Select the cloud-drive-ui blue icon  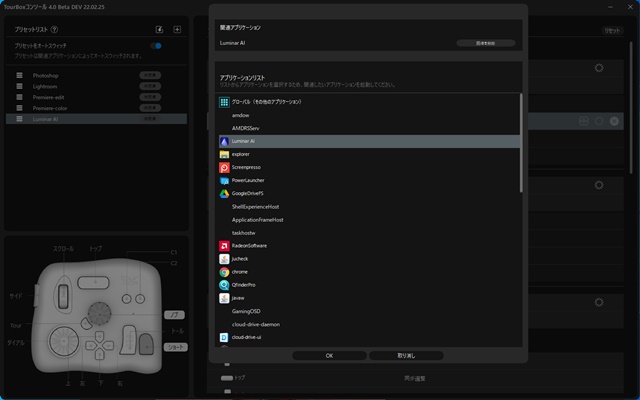point(224,337)
